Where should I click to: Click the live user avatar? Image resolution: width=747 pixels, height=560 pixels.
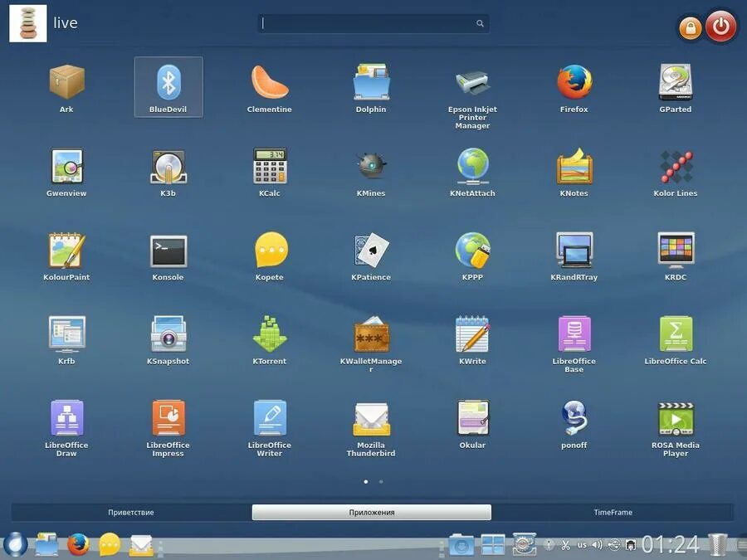tap(28, 23)
